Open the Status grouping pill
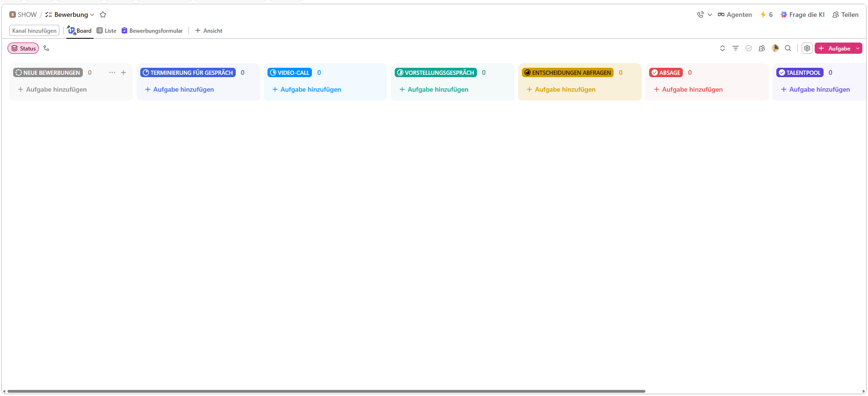The image size is (868, 396). tap(23, 48)
